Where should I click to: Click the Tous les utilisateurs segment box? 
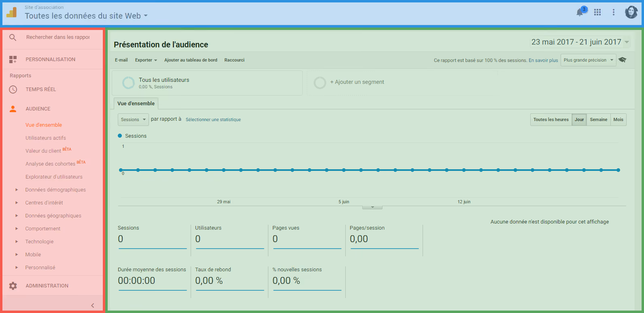click(x=207, y=83)
